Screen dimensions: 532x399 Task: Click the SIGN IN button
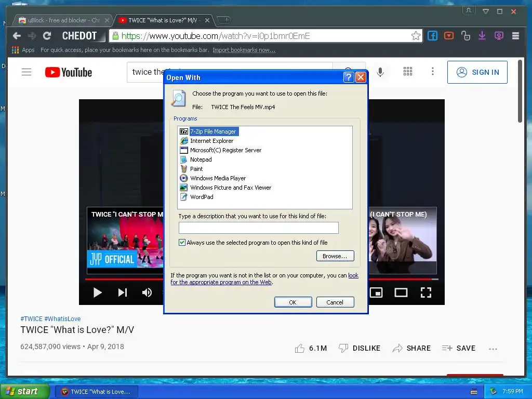click(477, 72)
